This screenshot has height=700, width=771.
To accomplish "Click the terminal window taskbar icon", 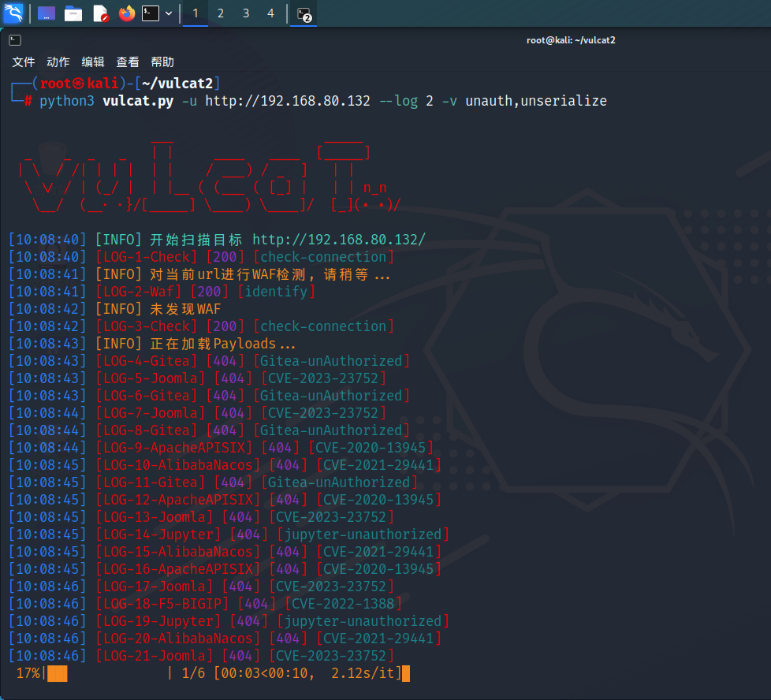I will pyautogui.click(x=304, y=13).
